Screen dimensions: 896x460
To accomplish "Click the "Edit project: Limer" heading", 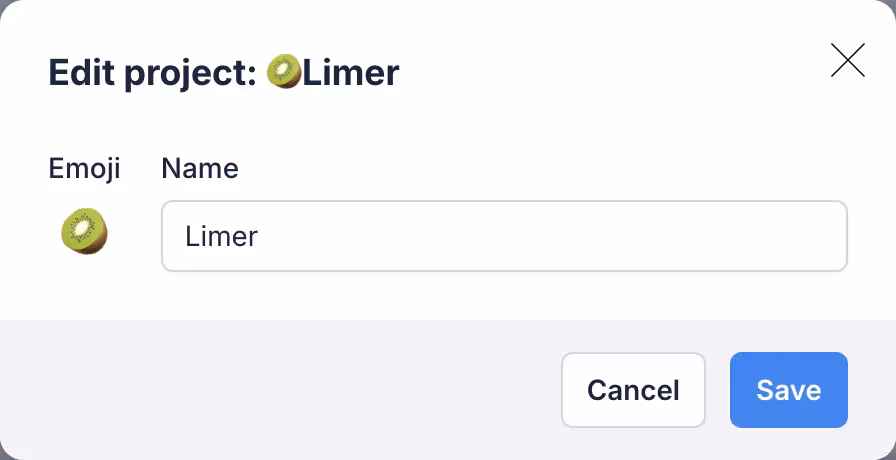I will tap(224, 73).
